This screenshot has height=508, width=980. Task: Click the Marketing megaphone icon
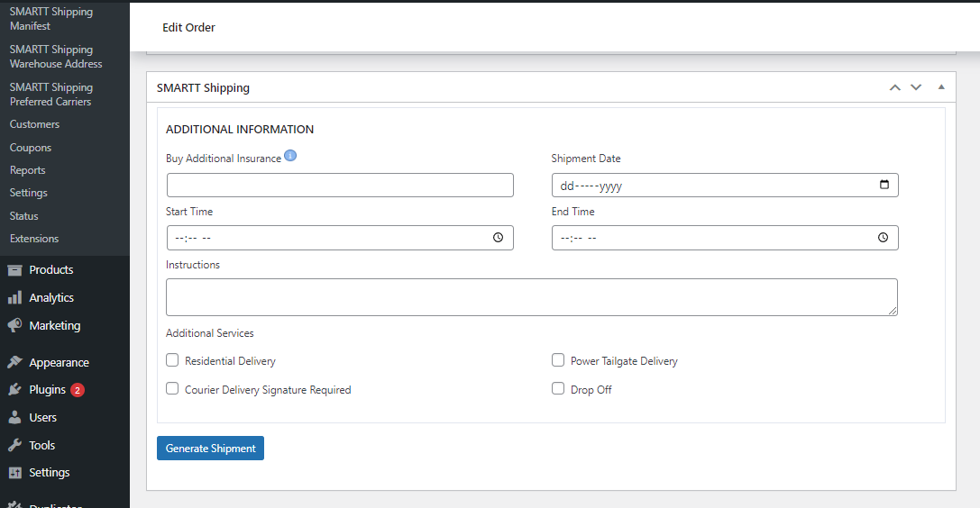pos(14,326)
